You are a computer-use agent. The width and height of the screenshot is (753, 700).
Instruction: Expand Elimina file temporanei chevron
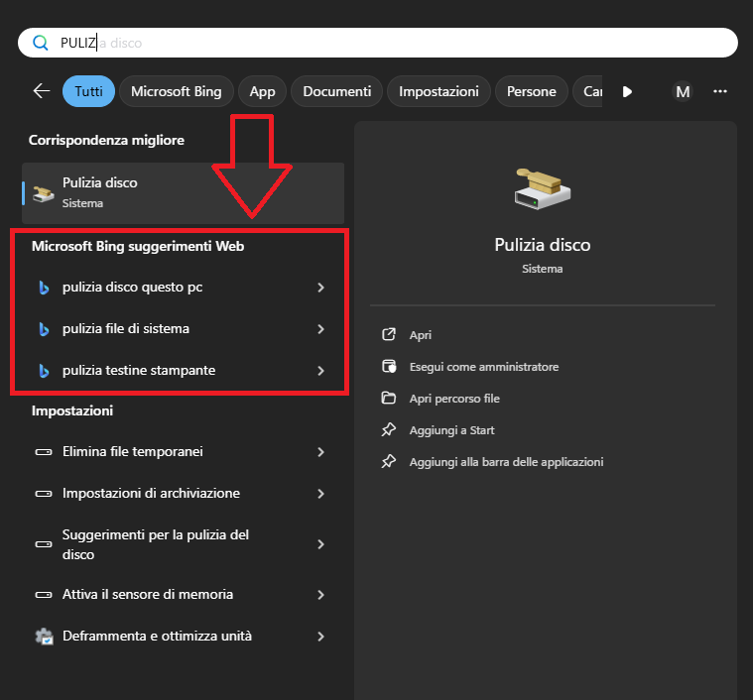320,452
